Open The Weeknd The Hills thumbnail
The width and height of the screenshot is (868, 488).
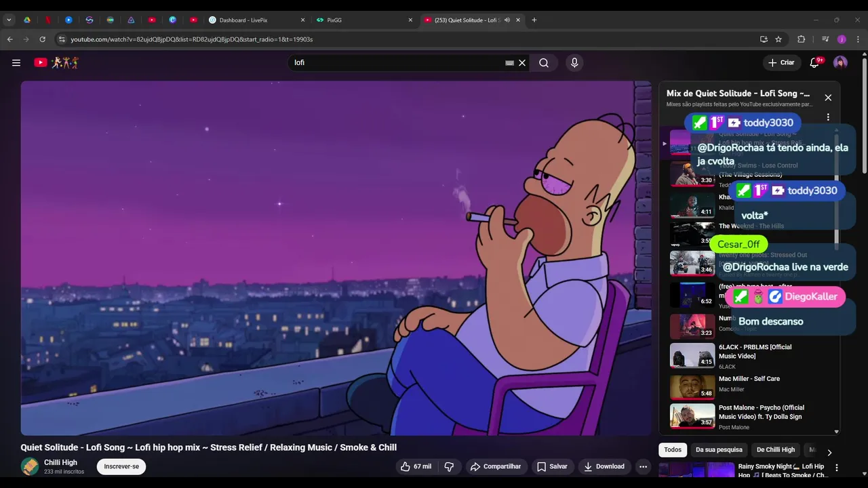692,235
